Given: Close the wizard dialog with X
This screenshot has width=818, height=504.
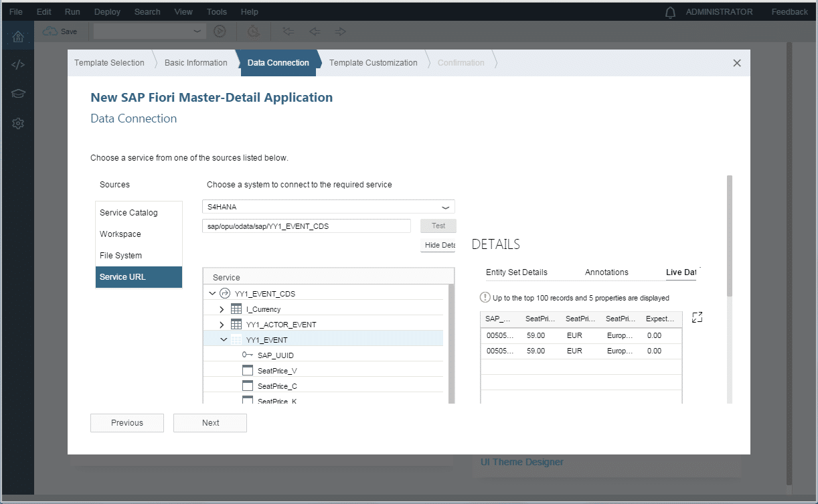Looking at the screenshot, I should coord(736,63).
